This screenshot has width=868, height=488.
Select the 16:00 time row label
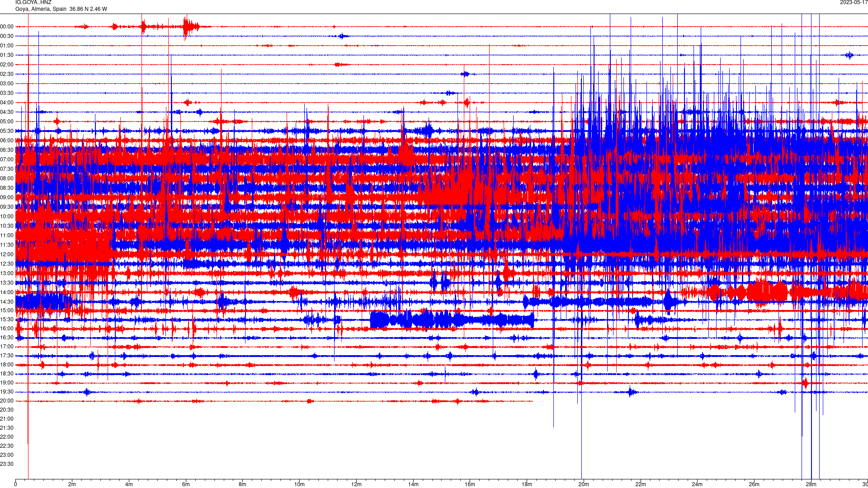pyautogui.click(x=7, y=328)
